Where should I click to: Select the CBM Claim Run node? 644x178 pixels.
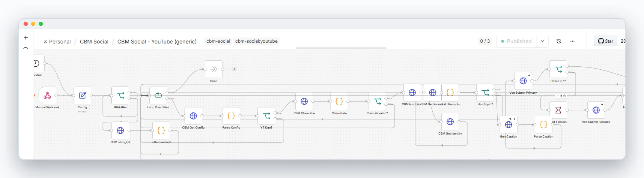pos(304,102)
